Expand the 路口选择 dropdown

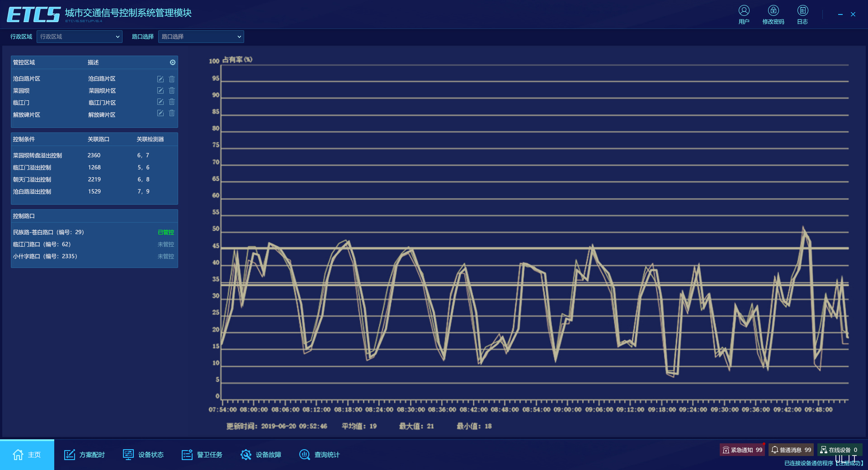click(201, 37)
